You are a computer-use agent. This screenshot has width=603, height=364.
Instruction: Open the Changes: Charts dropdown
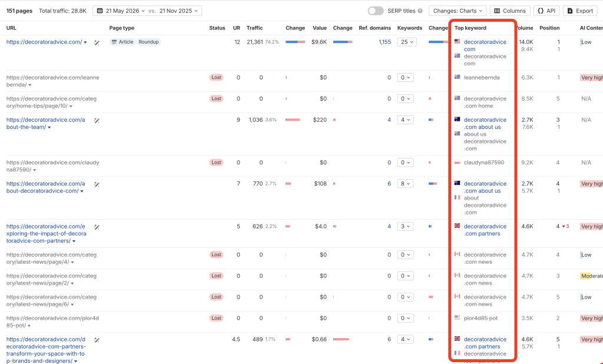[458, 11]
